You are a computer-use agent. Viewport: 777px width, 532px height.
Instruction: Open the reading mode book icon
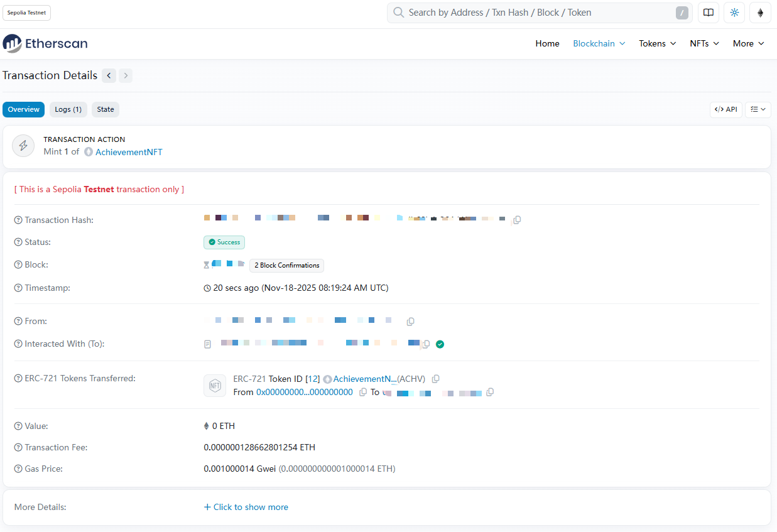708,13
